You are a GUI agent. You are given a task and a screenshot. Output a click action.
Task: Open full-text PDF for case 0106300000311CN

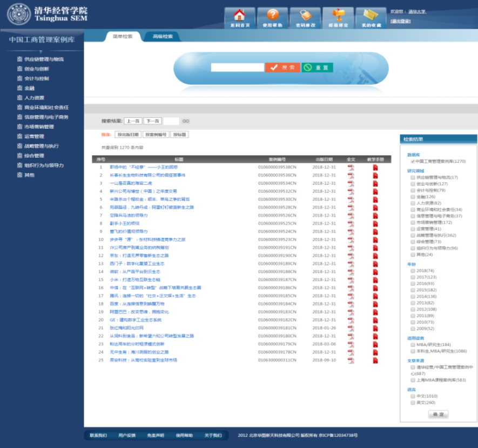tap(351, 360)
